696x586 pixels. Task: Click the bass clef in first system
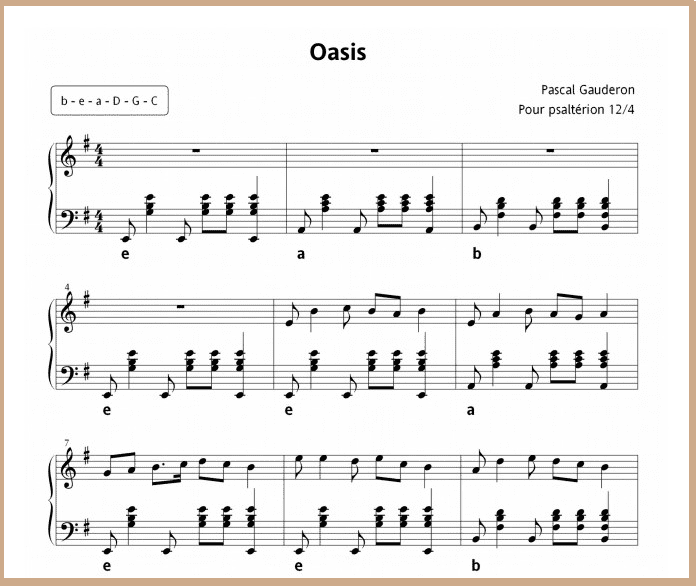(x=68, y=218)
